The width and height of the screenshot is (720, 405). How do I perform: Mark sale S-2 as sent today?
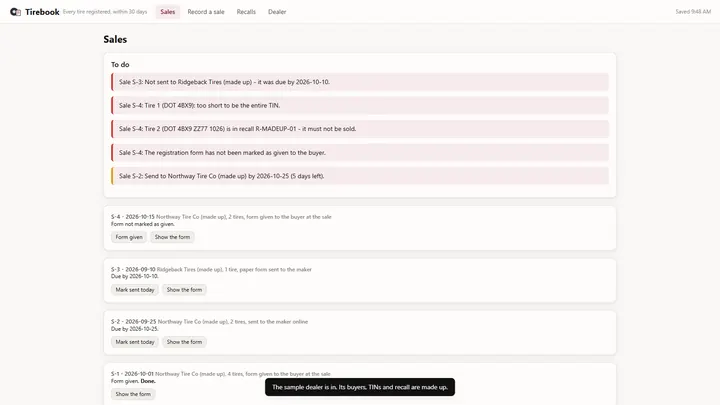click(135, 342)
